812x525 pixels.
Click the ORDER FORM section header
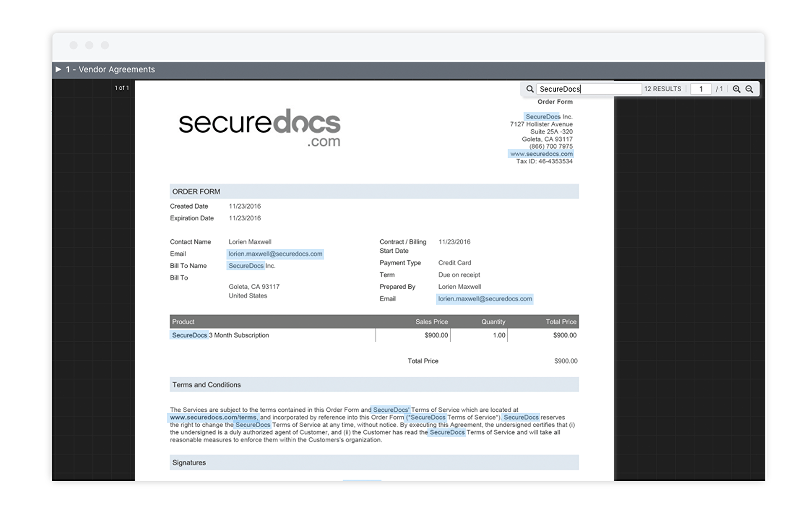[x=374, y=192]
